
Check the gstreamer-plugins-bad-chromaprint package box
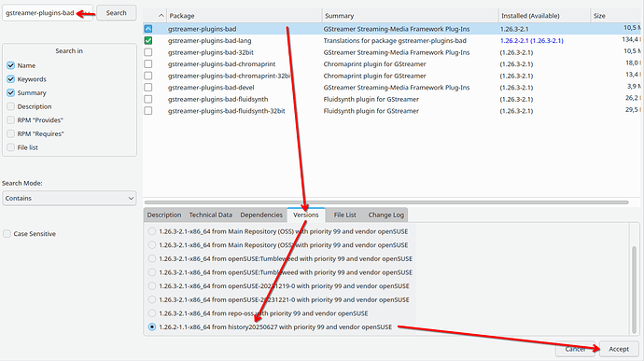coord(148,64)
